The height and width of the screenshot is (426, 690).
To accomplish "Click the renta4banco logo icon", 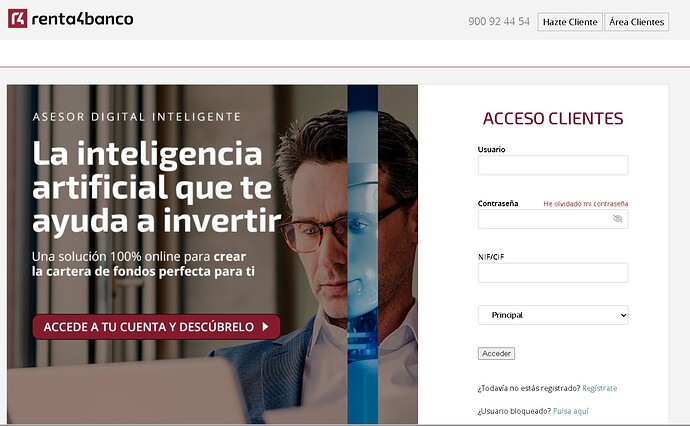I will [x=18, y=18].
